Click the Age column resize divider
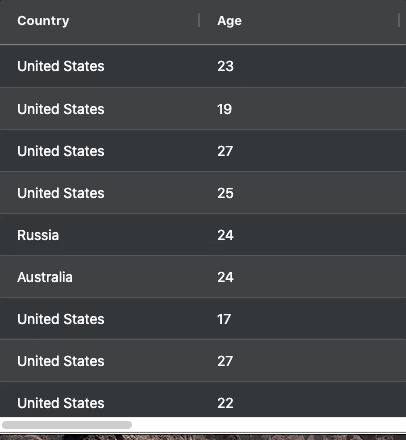 (x=399, y=20)
